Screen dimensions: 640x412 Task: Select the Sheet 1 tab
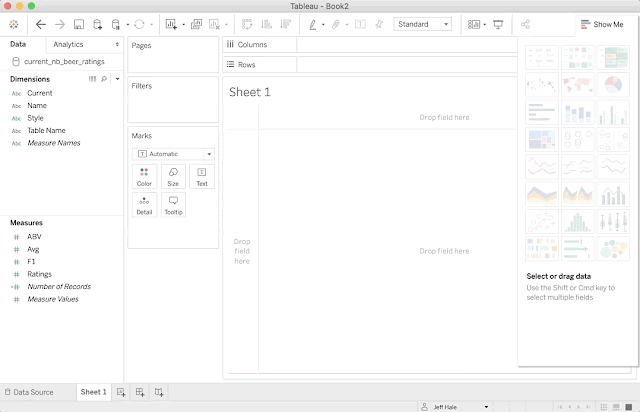(93, 392)
